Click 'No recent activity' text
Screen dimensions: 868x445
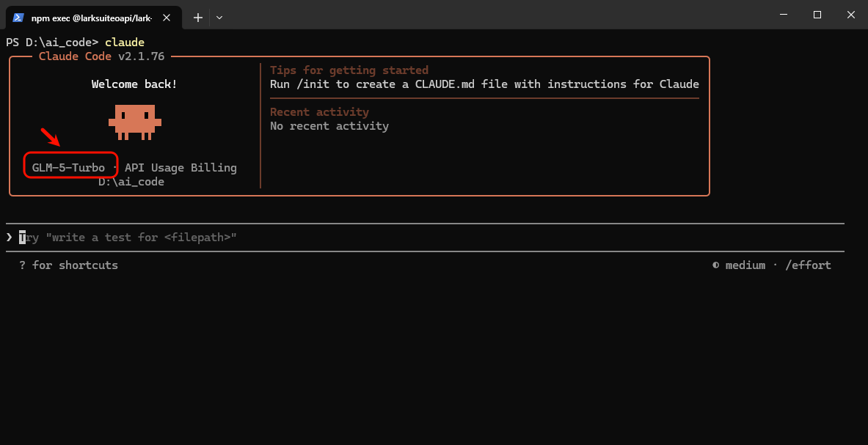(329, 126)
